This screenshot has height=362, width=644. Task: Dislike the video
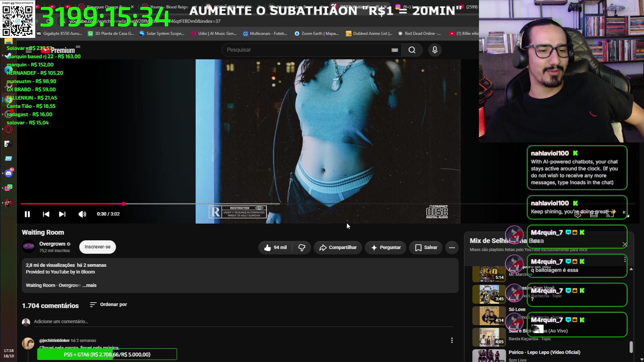[x=302, y=248]
